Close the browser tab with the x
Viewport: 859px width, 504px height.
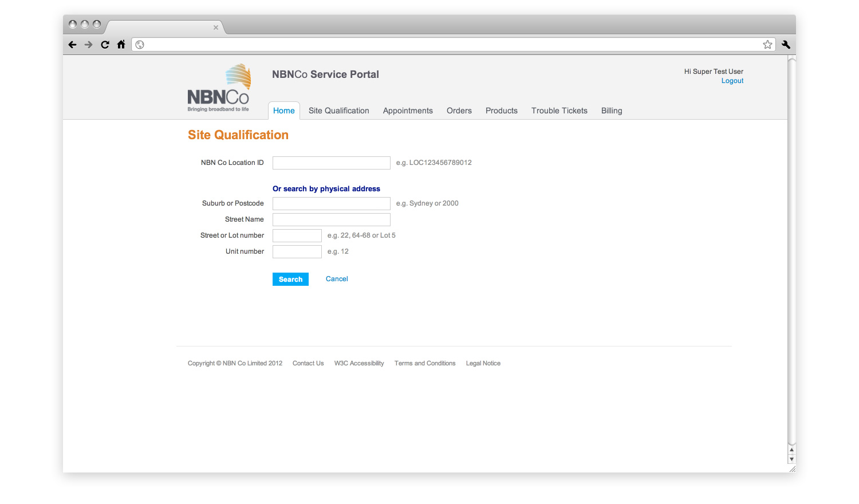[x=216, y=27]
